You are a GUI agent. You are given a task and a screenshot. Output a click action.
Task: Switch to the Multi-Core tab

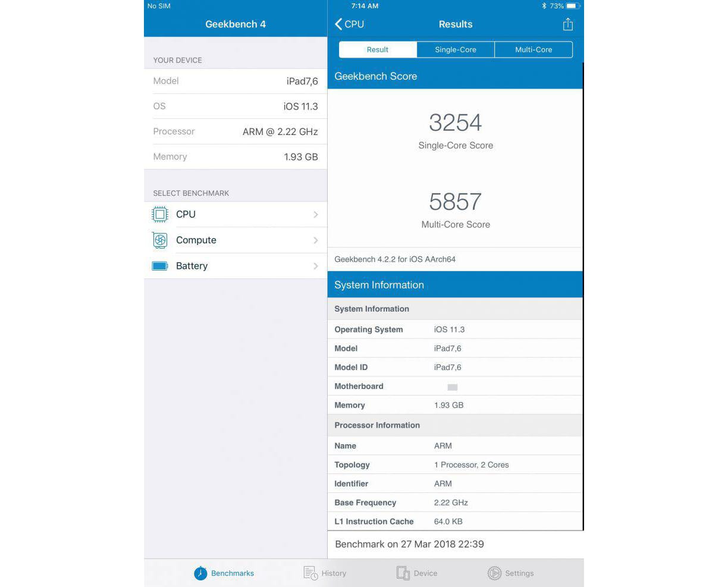pyautogui.click(x=534, y=49)
